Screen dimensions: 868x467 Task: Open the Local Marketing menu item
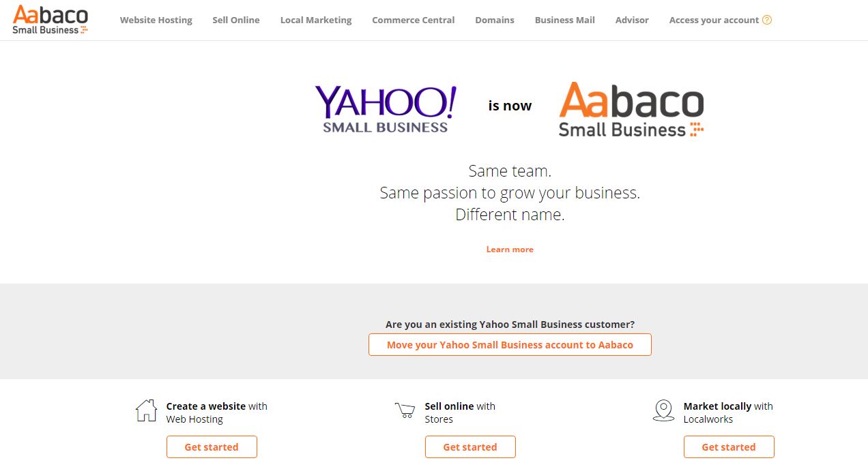pos(316,20)
